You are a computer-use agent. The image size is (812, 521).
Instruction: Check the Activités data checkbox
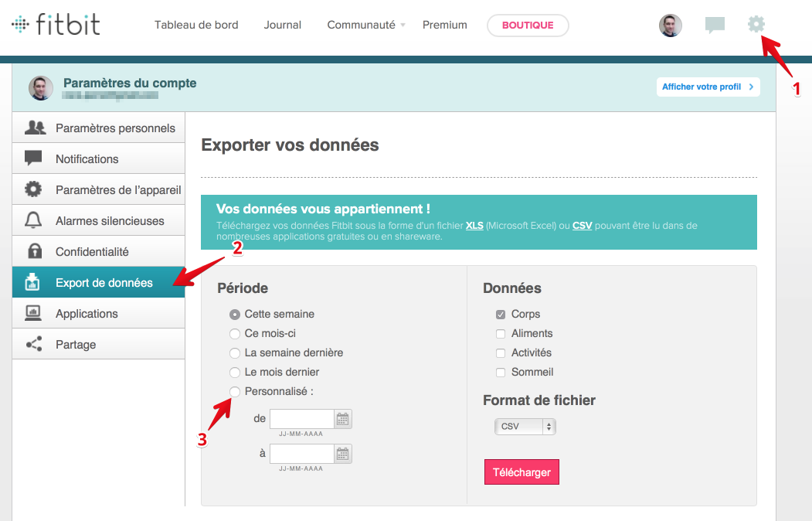pos(501,353)
